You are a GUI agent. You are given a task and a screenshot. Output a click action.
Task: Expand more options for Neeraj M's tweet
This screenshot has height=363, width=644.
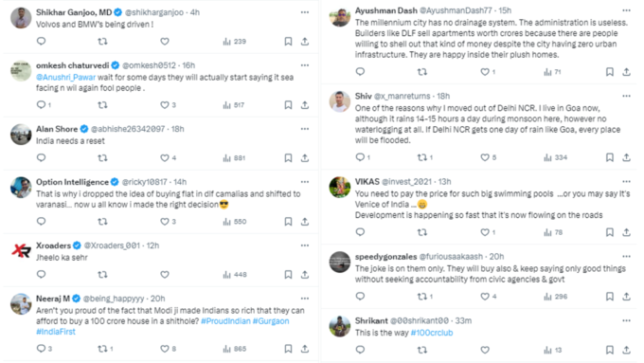click(x=305, y=299)
